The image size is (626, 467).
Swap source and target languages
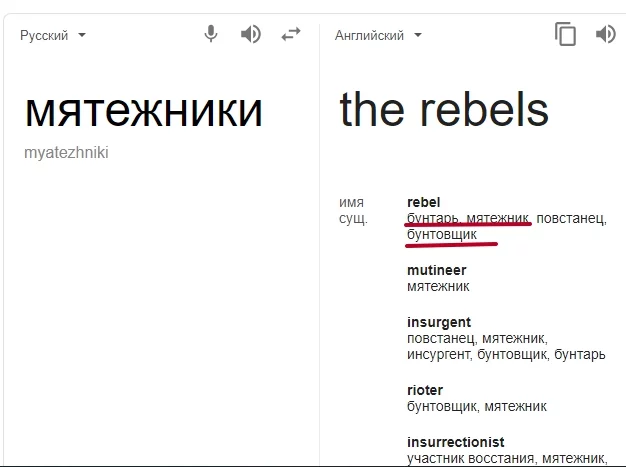pos(291,34)
